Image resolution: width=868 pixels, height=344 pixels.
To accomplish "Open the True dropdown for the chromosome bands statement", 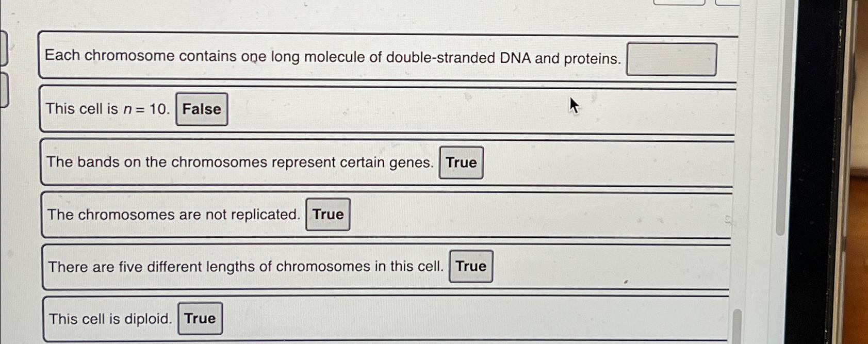I will [x=461, y=162].
